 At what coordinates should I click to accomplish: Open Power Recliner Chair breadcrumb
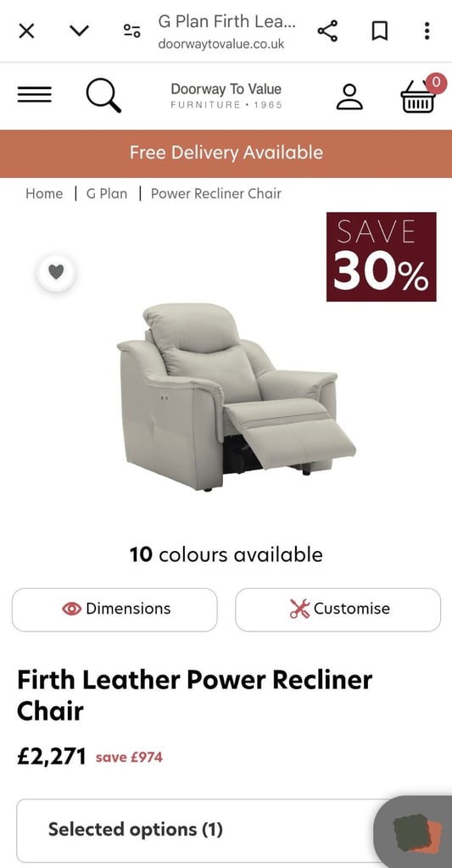[216, 194]
